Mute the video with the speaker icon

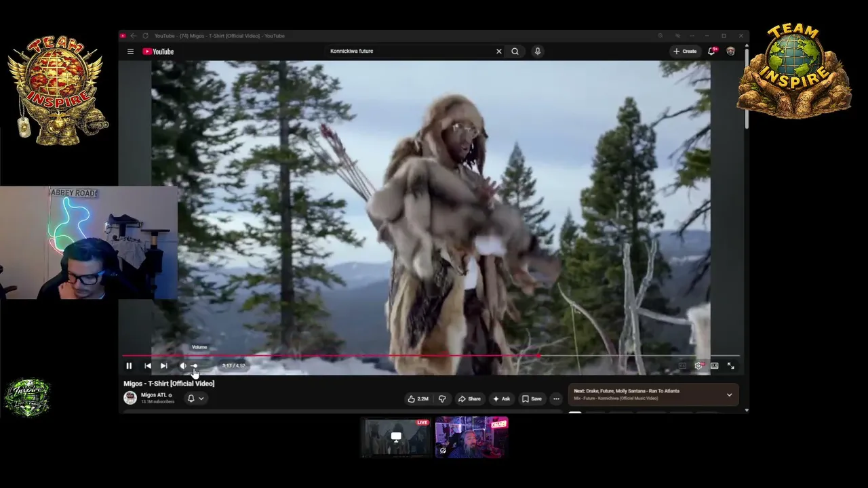click(182, 366)
